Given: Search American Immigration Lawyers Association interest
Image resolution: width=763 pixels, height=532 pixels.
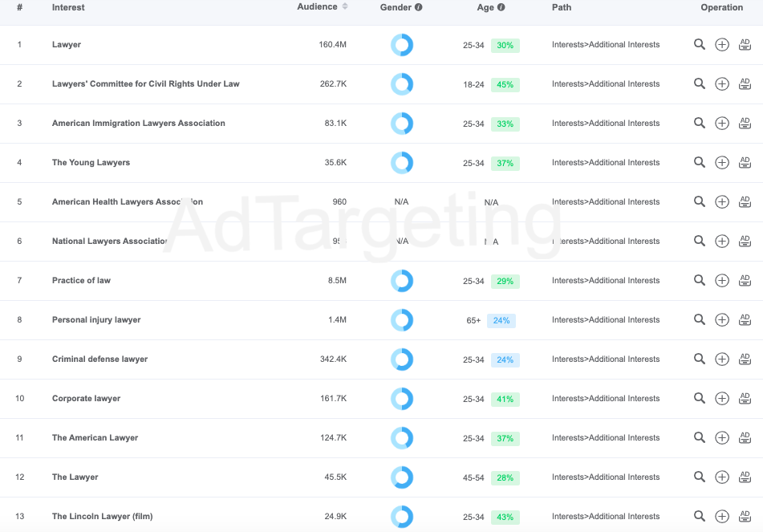Looking at the screenshot, I should tap(700, 123).
